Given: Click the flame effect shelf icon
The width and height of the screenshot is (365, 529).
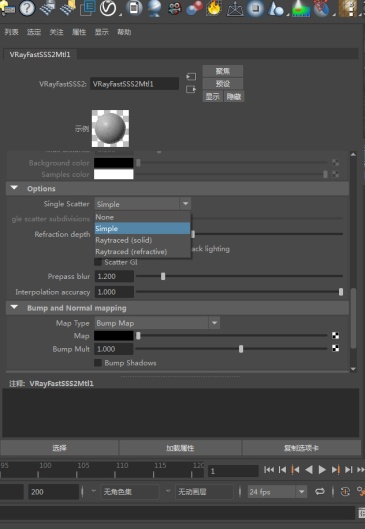Looking at the screenshot, I should (x=215, y=8).
